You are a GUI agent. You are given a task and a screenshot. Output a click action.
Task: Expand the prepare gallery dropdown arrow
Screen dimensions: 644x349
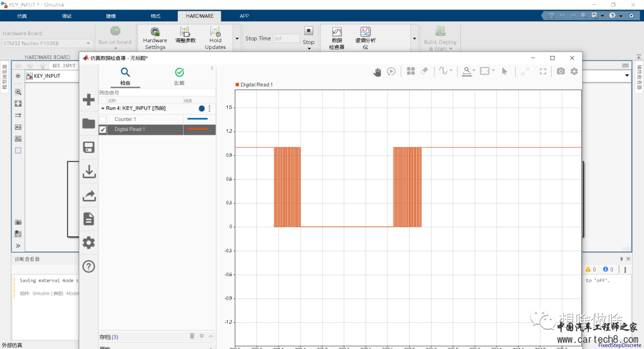click(x=237, y=39)
